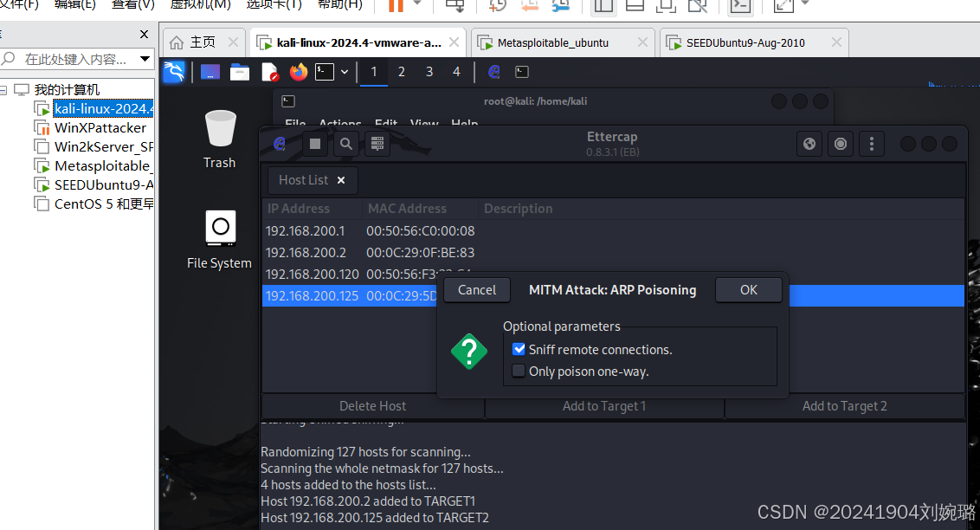
Task: Click Add to Target 1
Action: (x=603, y=406)
